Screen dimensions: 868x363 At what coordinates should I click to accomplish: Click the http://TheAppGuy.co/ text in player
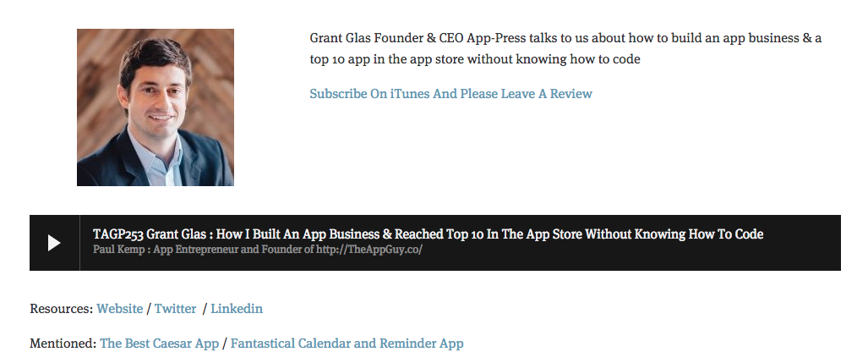369,250
